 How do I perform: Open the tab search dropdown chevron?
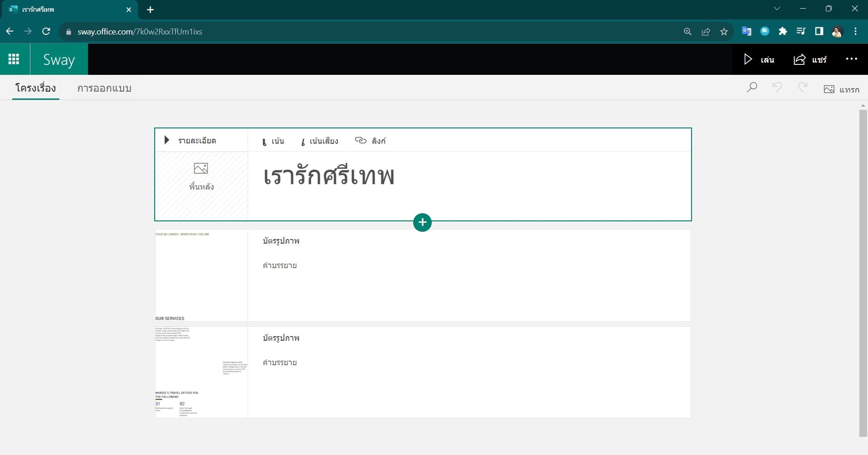tap(777, 9)
